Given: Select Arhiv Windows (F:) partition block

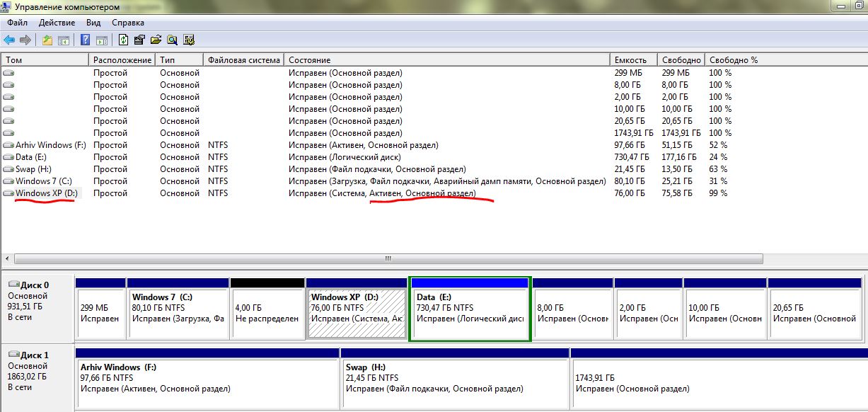Looking at the screenshot, I should (207, 378).
